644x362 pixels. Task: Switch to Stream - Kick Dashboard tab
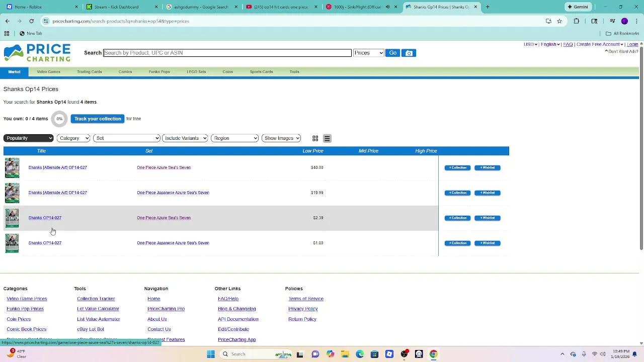pyautogui.click(x=121, y=7)
